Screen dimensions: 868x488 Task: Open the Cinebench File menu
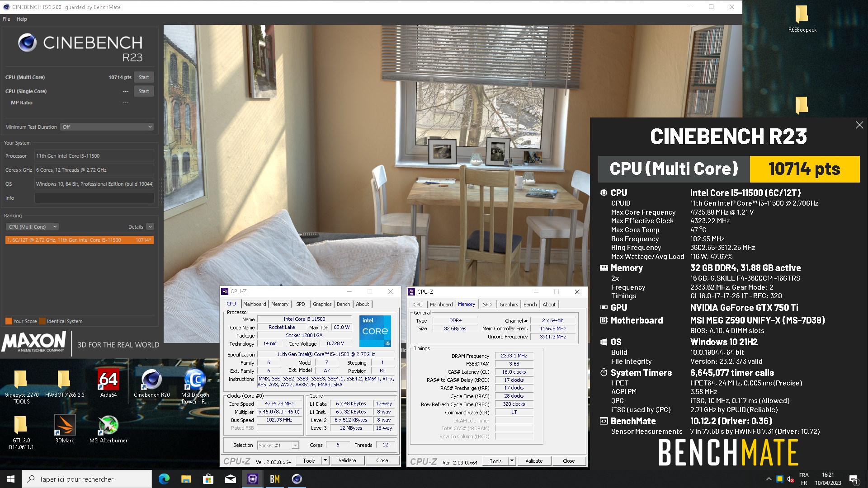coord(6,19)
